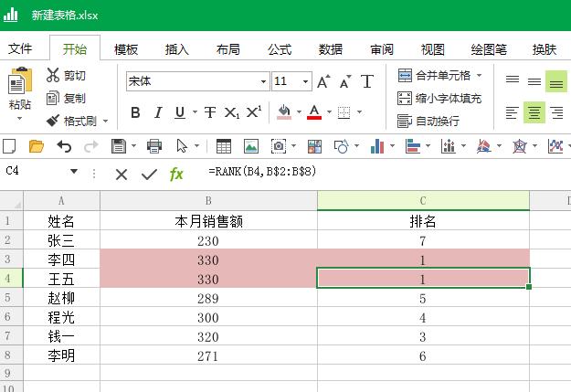571x392 pixels.
Task: Undo the last action
Action: click(64, 146)
